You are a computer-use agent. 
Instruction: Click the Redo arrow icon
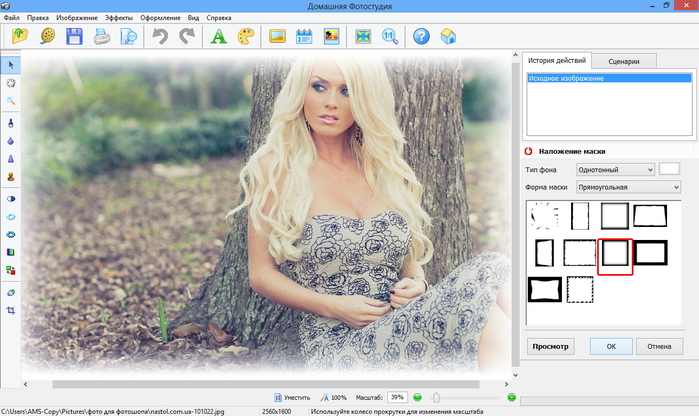tap(186, 37)
